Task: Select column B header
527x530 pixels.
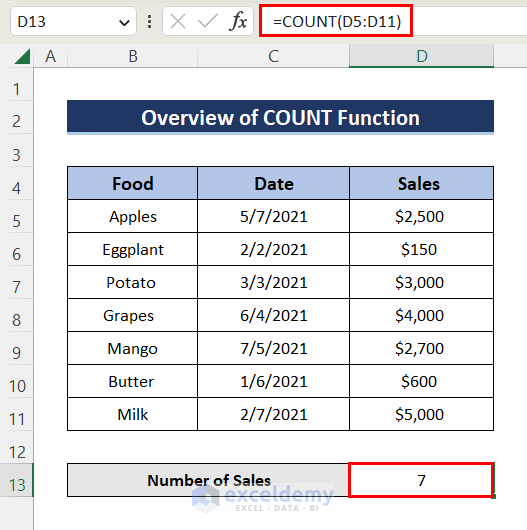Action: point(133,56)
